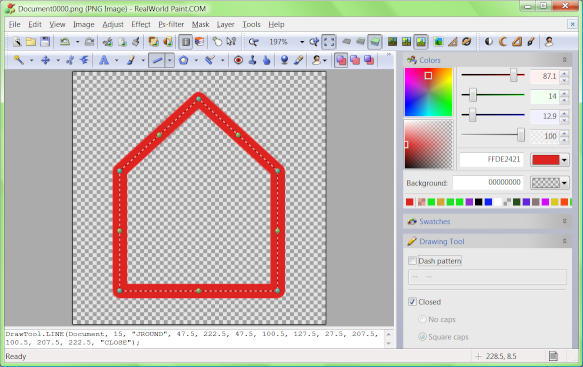Open the Tools menu

(251, 25)
